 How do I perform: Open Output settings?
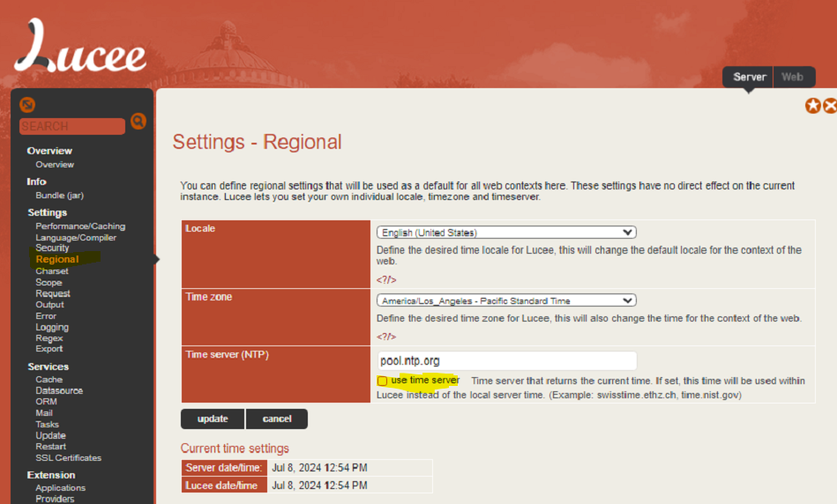tap(49, 305)
